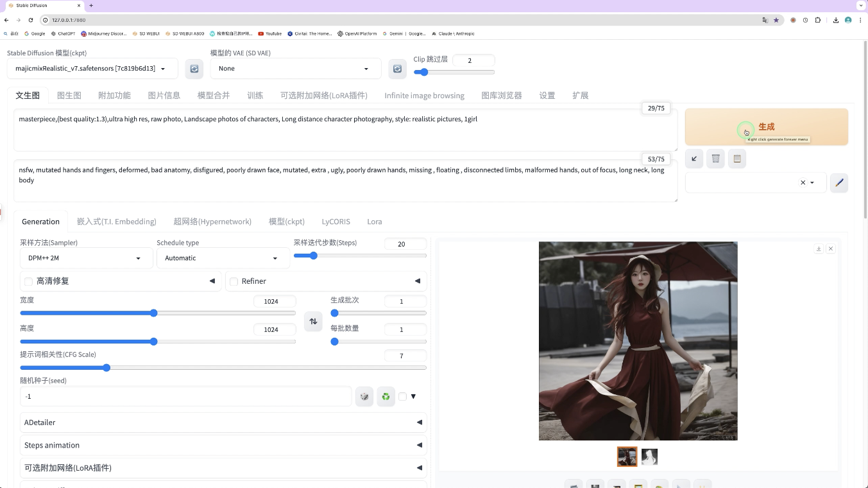The height and width of the screenshot is (488, 868).
Task: Open the Infinite image browsing tab
Action: [x=425, y=95]
